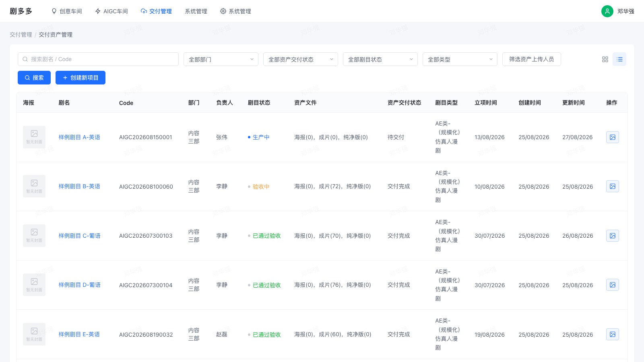Click poster placeholder for 样例剧目 A-英语
Viewport: 644px width, 362px height.
[x=34, y=137]
